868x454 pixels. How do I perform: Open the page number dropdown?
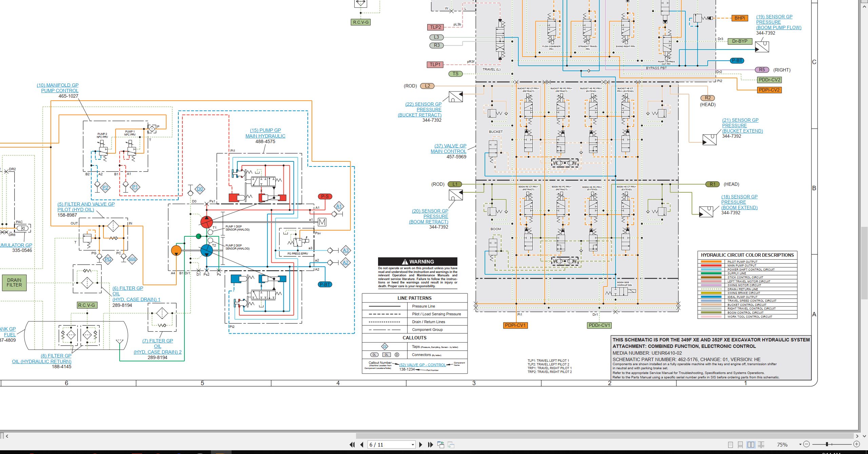point(413,445)
